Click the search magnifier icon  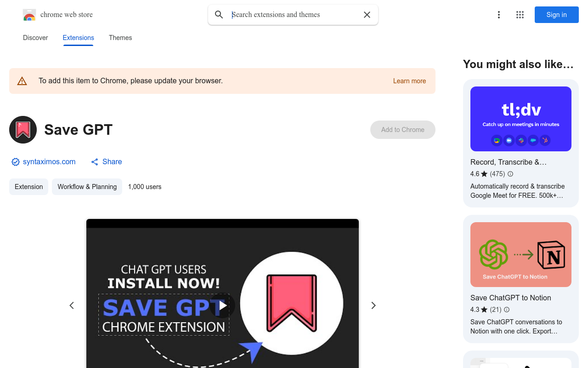coord(219,15)
